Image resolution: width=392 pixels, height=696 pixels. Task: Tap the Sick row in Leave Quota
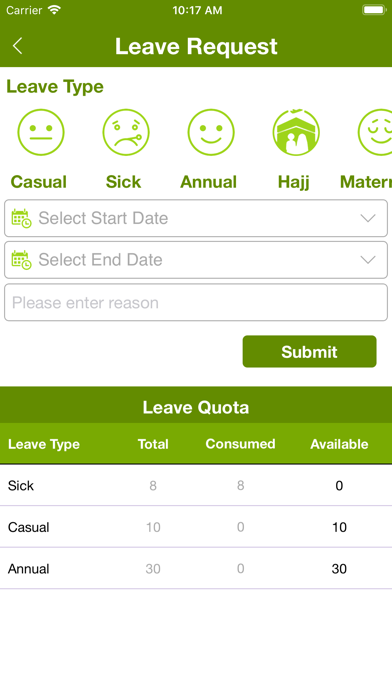click(196, 485)
